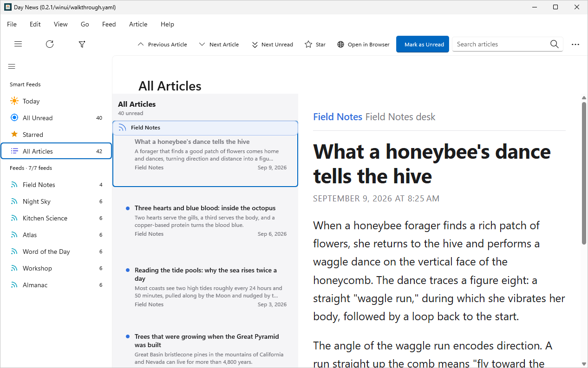Click the article timestamp SEPTEMBER 9, 2026

[376, 199]
